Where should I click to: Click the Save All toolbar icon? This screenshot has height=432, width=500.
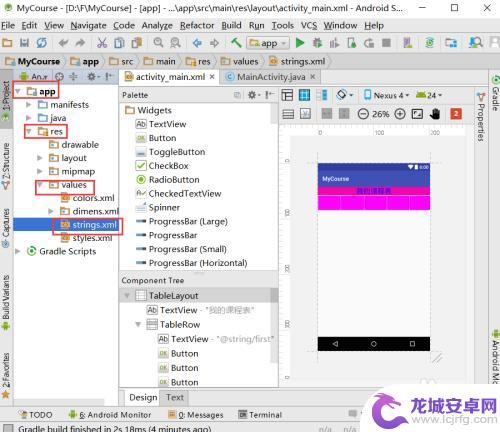tap(24, 43)
